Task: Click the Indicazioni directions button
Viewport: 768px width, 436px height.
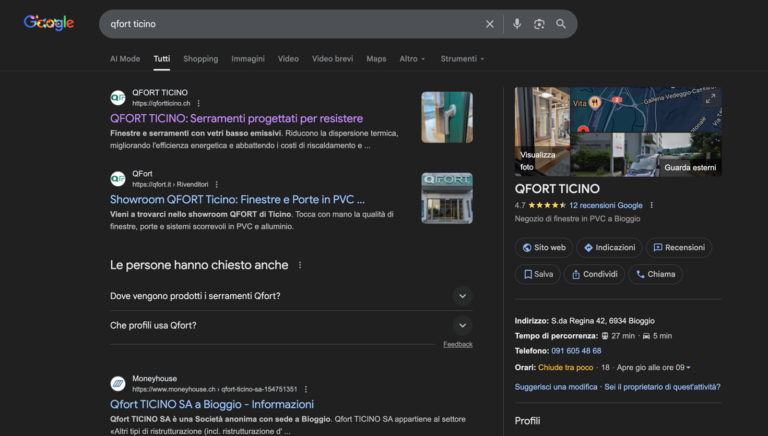Action: (x=609, y=247)
